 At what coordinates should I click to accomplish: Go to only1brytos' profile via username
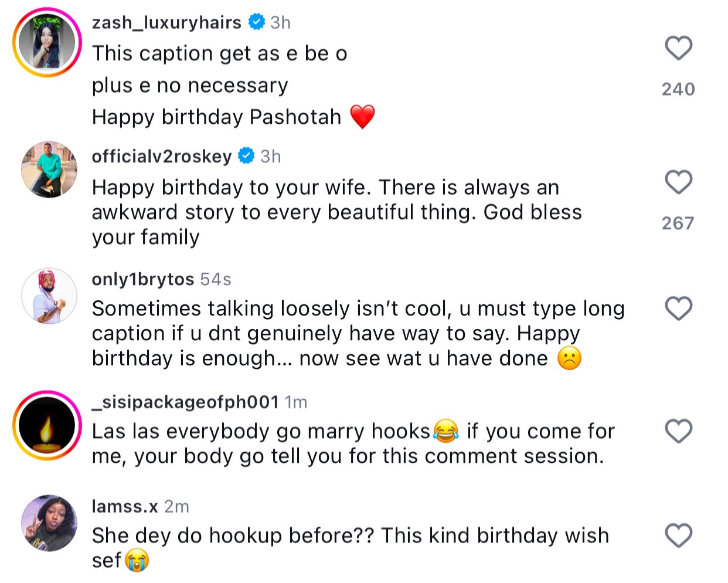click(142, 279)
